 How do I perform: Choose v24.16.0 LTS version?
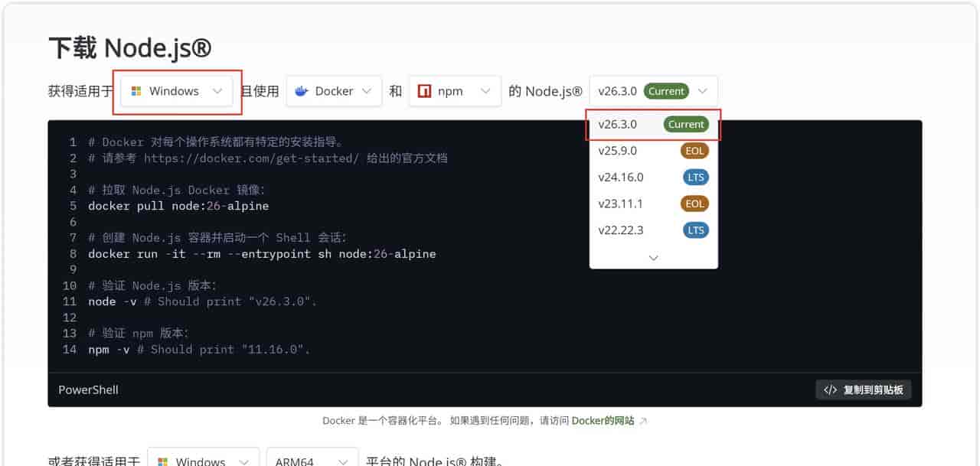pyautogui.click(x=653, y=177)
